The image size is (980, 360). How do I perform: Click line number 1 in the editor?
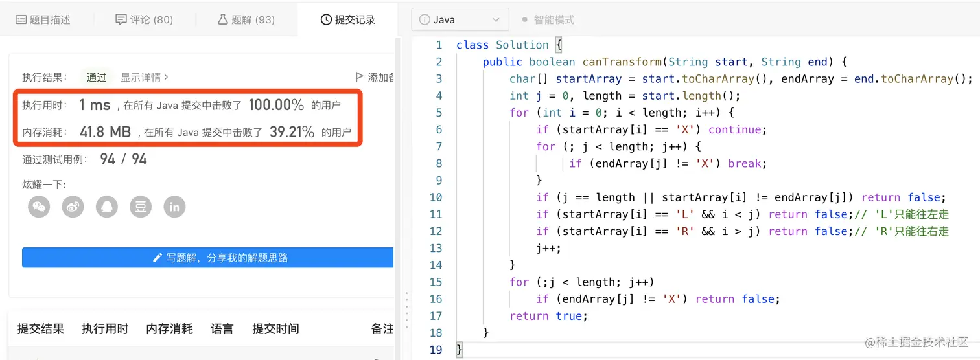click(x=439, y=45)
